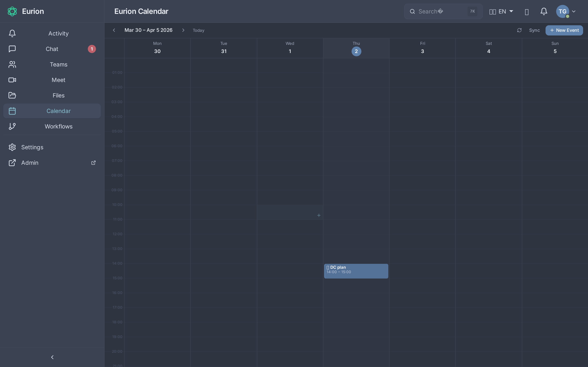Viewport: 588px width, 367px height.
Task: Expand the TG account menu chevron
Action: point(574,11)
